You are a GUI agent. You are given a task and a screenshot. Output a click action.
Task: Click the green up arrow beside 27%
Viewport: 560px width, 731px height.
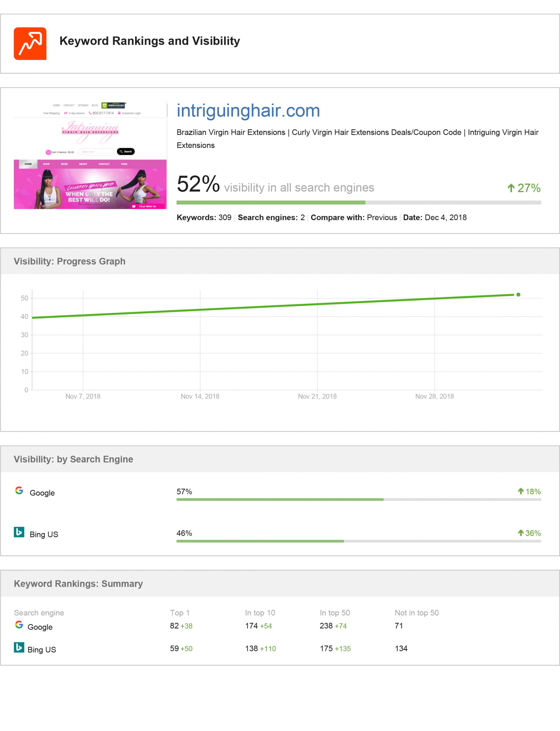tap(511, 188)
